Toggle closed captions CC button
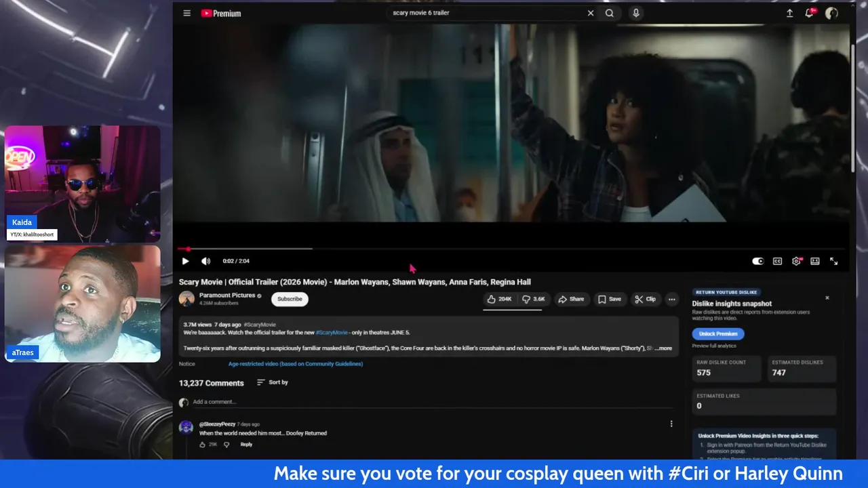 777,261
